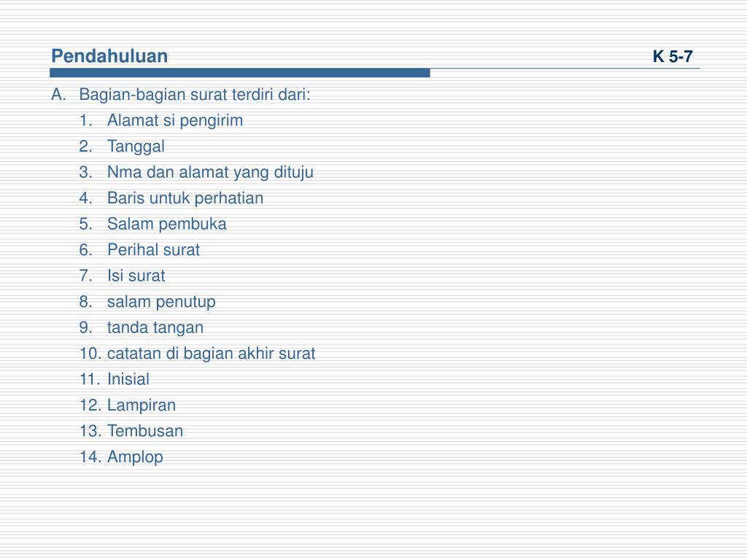Screen dimensions: 747x560
Task: Click the Pendahuluan slide title
Action: coord(109,56)
